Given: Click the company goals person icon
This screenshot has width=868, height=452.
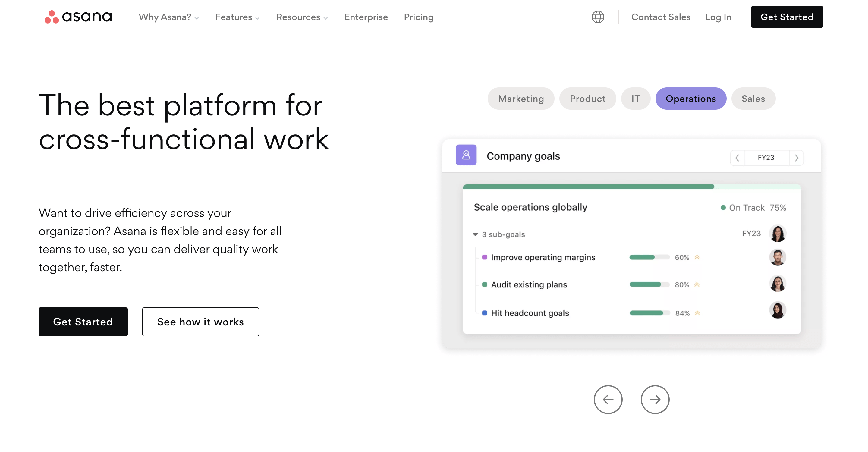Looking at the screenshot, I should click(x=466, y=155).
